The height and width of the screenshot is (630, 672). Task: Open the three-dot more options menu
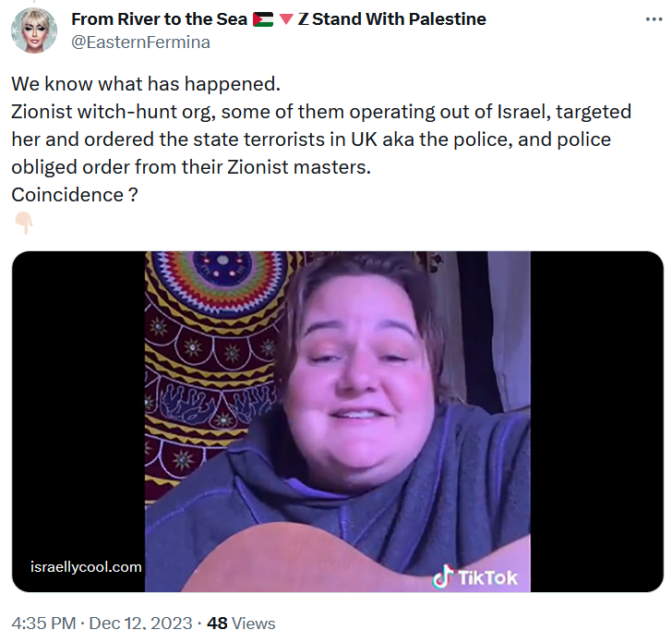pos(654,19)
